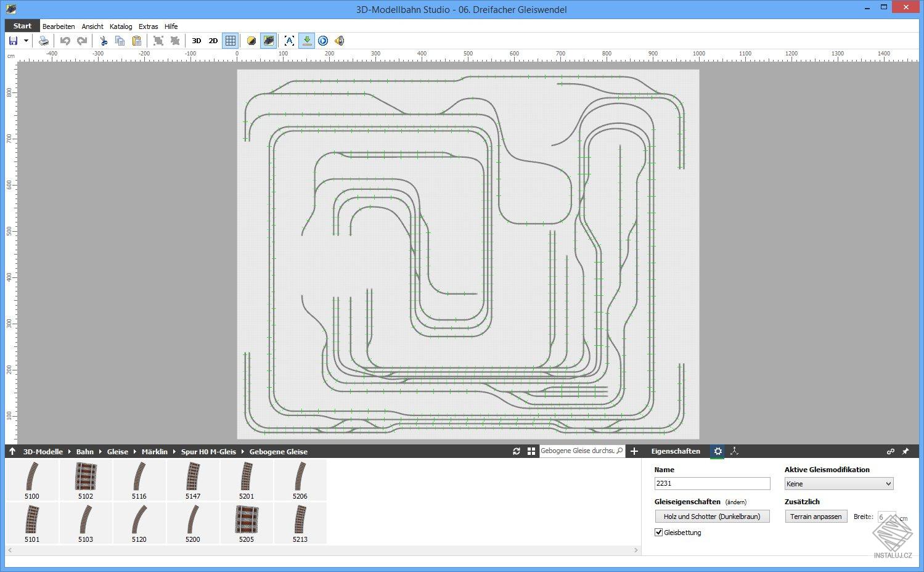Toggle the Gleisbettung checkbox

[658, 532]
